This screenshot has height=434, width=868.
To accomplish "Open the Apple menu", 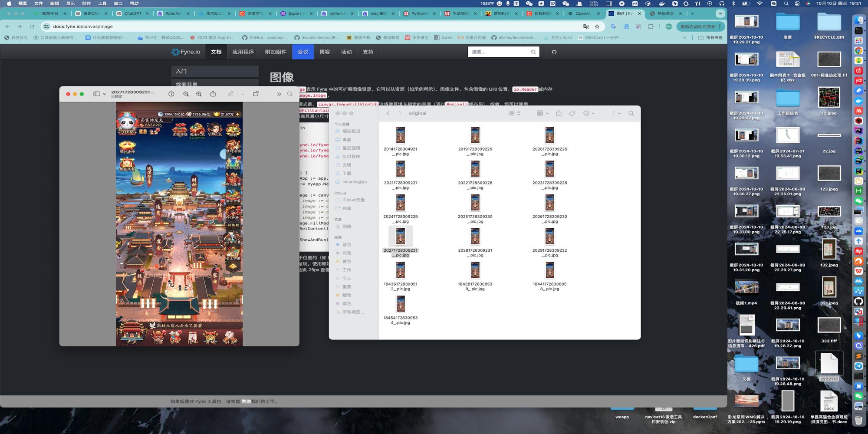I will click(x=9, y=3).
